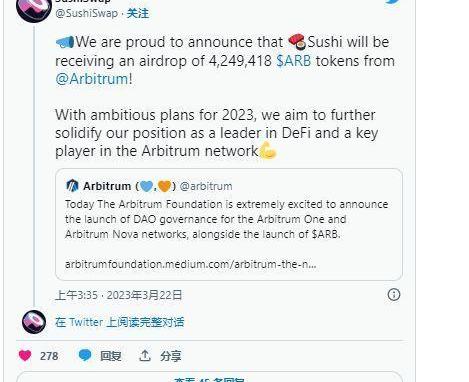Like the tweet with the heart icon
The image size is (469, 382).
pos(25,356)
